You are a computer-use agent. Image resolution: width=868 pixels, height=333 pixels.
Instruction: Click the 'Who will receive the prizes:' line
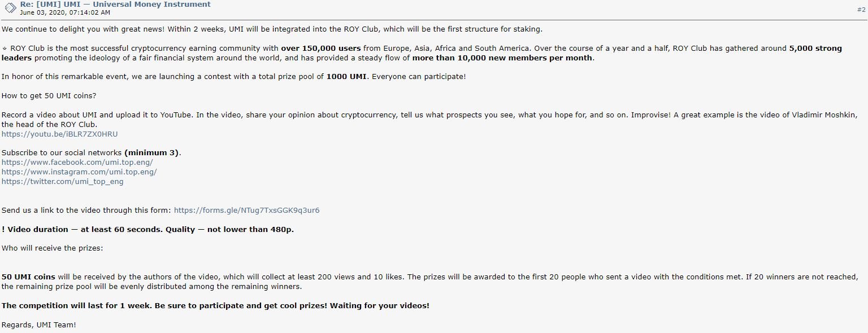tap(53, 248)
